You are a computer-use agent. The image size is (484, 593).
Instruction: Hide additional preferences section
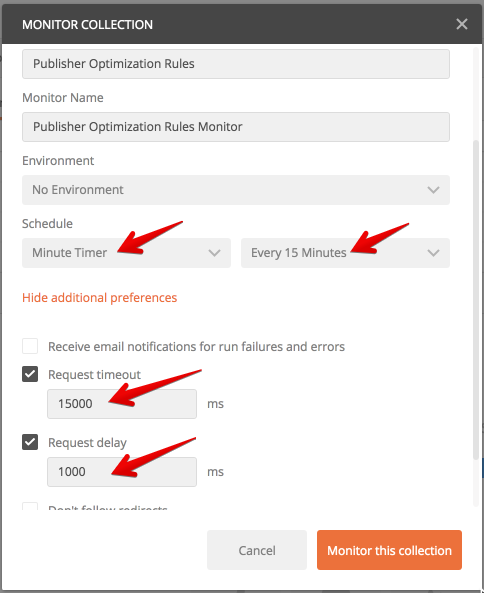(x=99, y=298)
